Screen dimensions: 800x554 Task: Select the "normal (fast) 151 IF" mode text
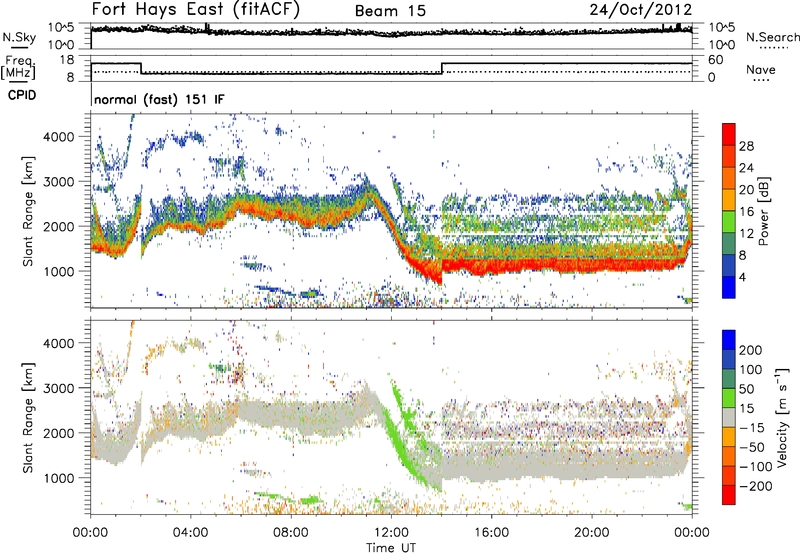point(159,99)
